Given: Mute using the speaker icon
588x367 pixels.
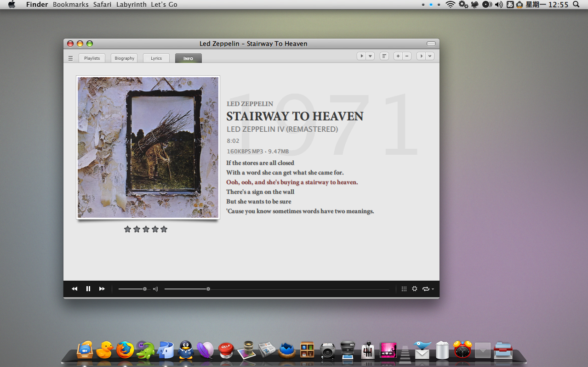Looking at the screenshot, I should [155, 289].
